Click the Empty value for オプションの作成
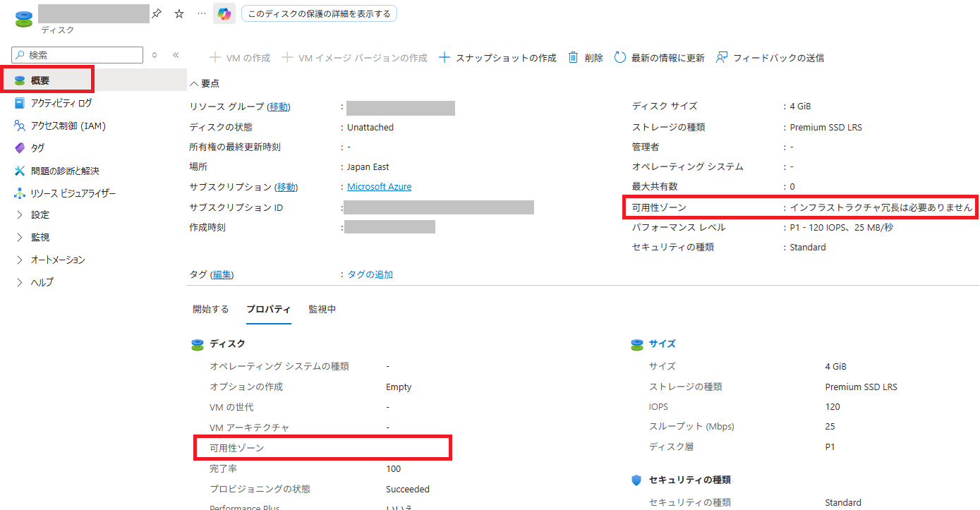Screen dimensions: 980x510 399,387
